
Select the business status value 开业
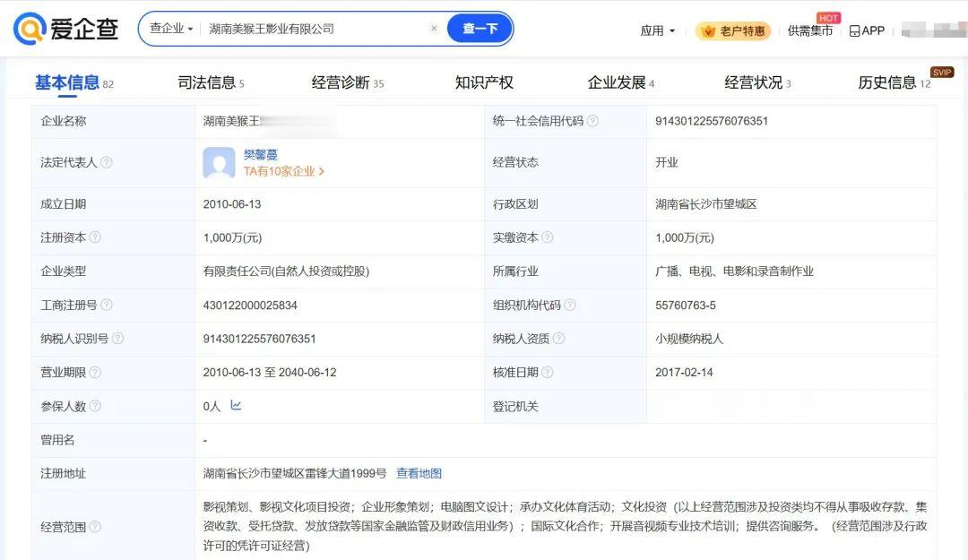tap(666, 162)
